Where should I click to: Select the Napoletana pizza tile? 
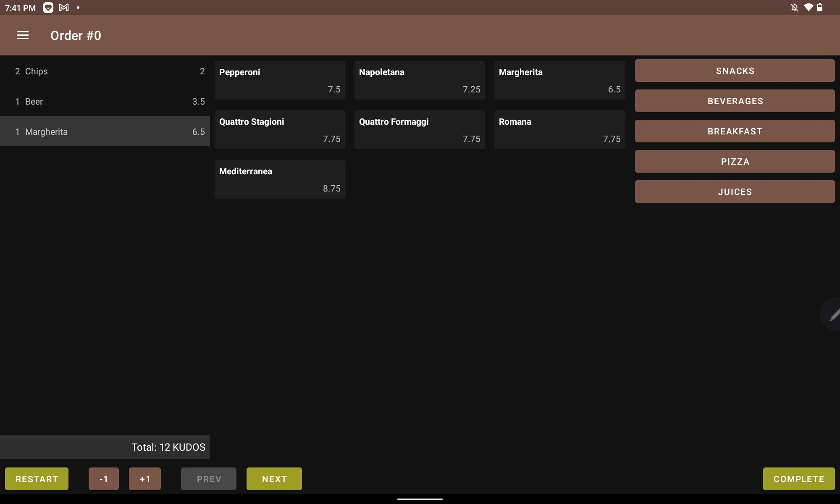(420, 80)
